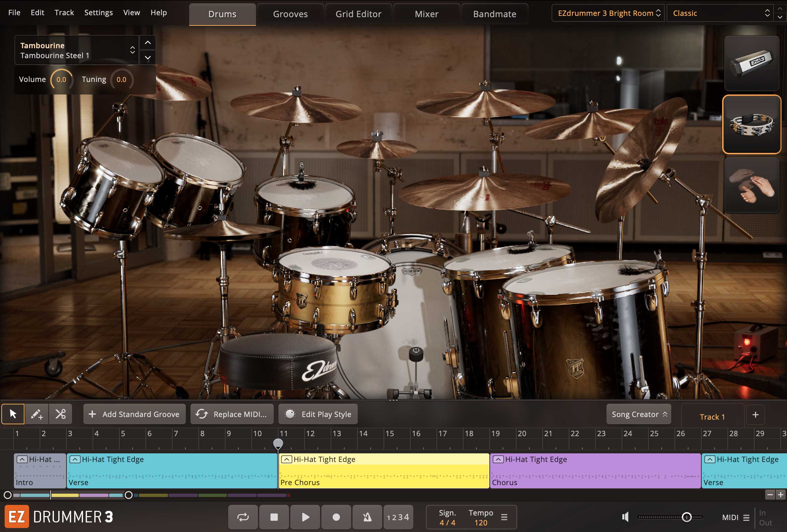The image size is (787, 532).
Task: Open the Track menu
Action: coord(64,13)
